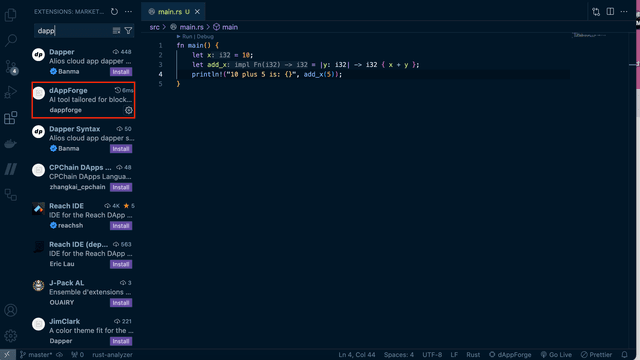Click the Debug code lens link
Screen dimensions: 640x360
click(x=205, y=37)
